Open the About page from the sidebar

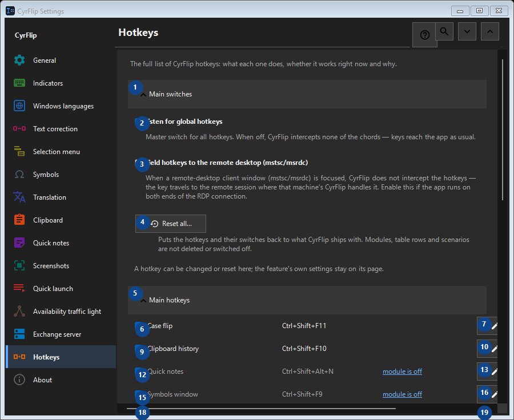click(x=61, y=379)
